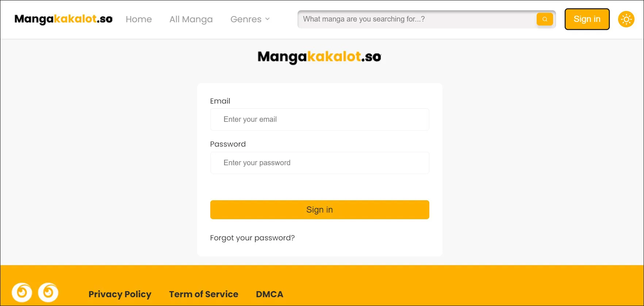The width and height of the screenshot is (644, 306).
Task: Click the magnifier search icon button
Action: 544,19
